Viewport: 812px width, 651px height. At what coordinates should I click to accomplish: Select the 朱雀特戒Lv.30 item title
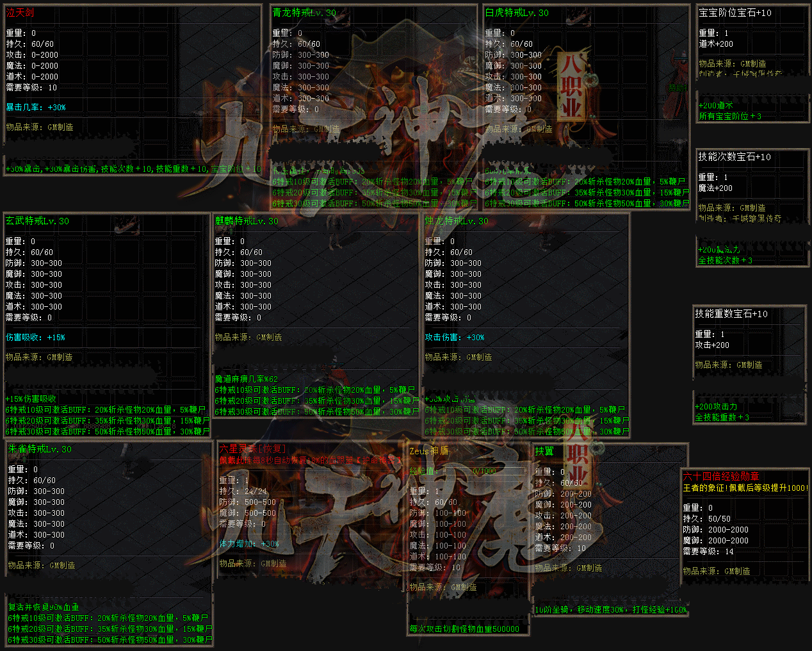pyautogui.click(x=40, y=449)
